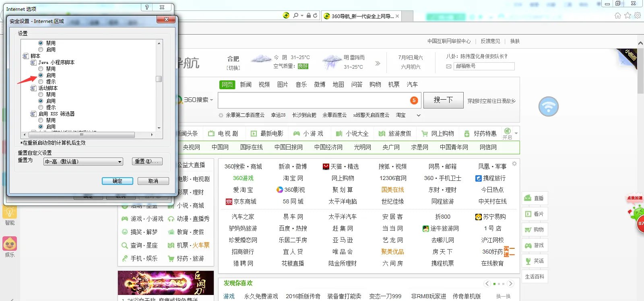Select 禁用 under 启用 XSS 筛选器

41,121
